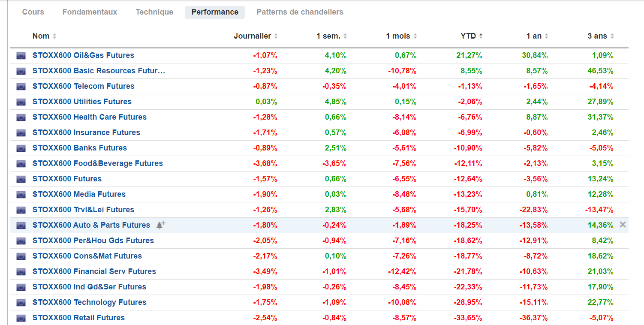
Task: Switch to the Cours tab
Action: pyautogui.click(x=33, y=12)
